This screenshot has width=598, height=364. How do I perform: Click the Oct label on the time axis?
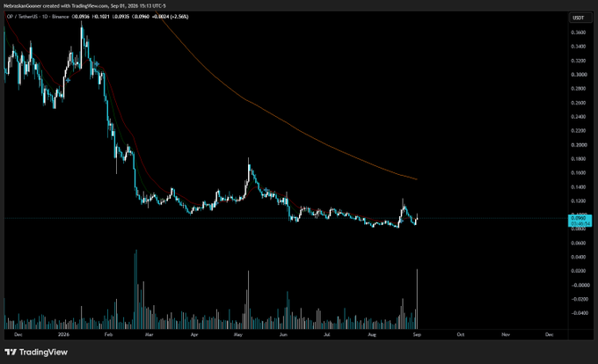[x=461, y=335]
